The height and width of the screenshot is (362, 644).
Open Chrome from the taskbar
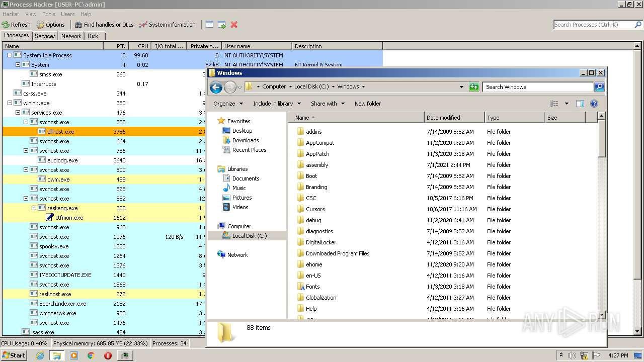click(x=91, y=355)
